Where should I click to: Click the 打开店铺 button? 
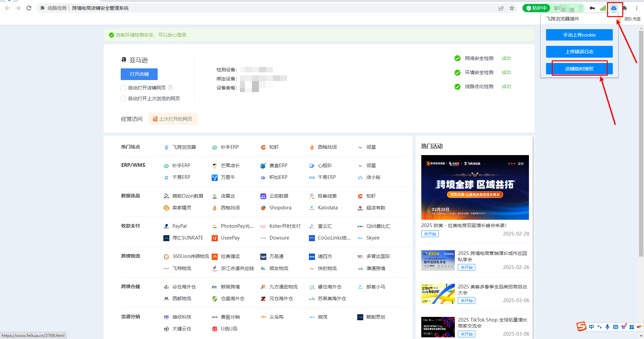tap(139, 74)
